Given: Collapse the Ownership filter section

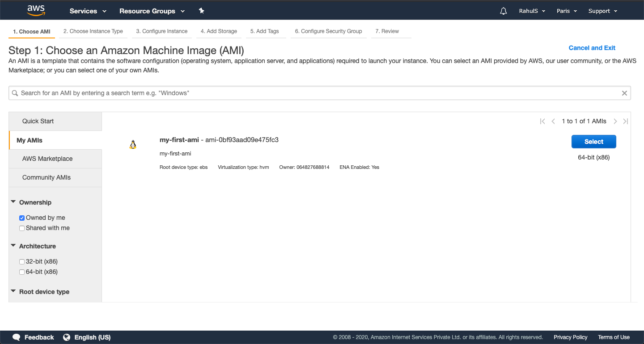Looking at the screenshot, I should click(x=13, y=201).
